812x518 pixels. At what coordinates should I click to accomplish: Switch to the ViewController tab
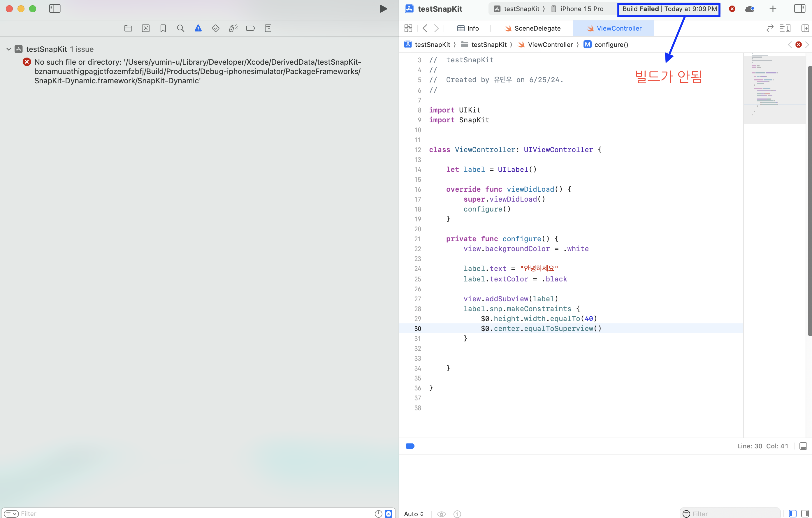pos(618,28)
